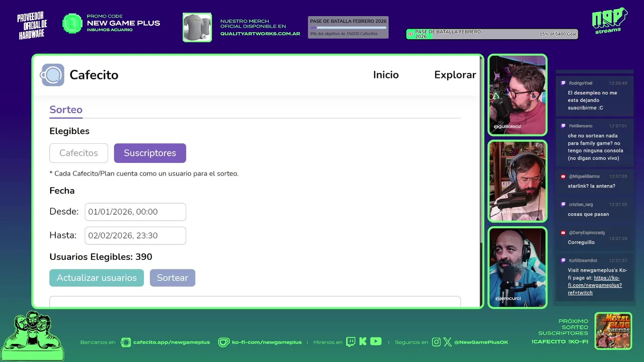This screenshot has height=362, width=644.
Task: Click the qualityartworks.com.ar merch link text
Action: (x=260, y=34)
